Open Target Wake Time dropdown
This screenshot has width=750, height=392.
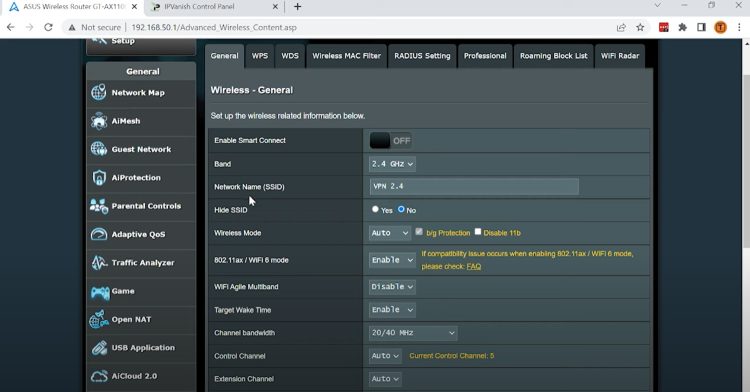click(392, 310)
